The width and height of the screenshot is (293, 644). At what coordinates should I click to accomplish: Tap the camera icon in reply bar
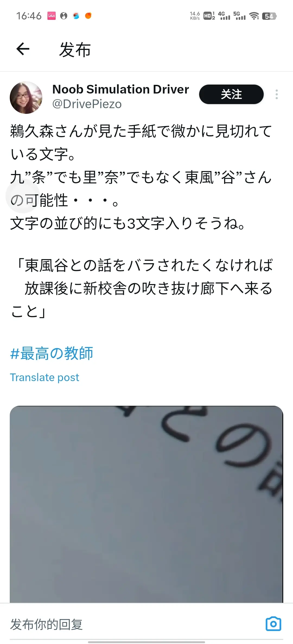pos(273,624)
